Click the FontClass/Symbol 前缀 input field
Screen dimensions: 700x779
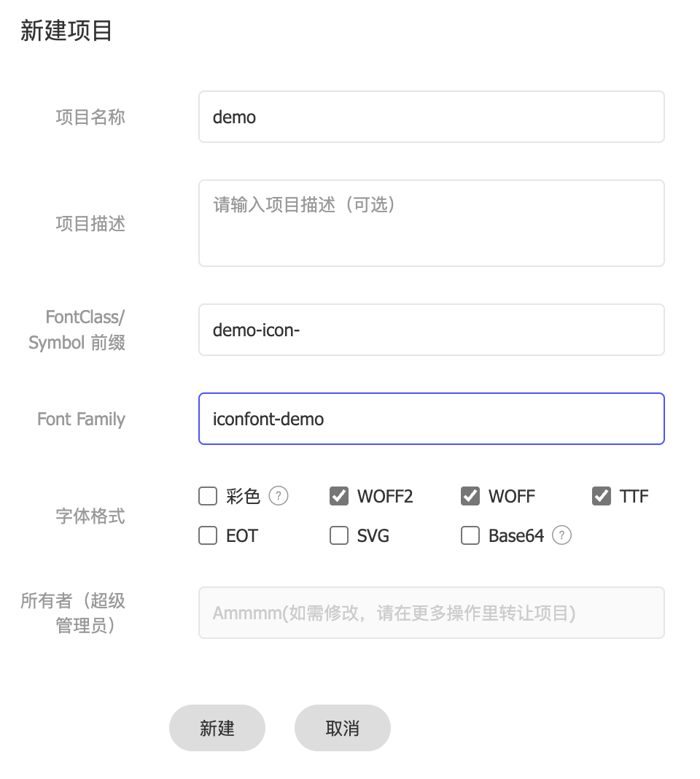tap(431, 330)
